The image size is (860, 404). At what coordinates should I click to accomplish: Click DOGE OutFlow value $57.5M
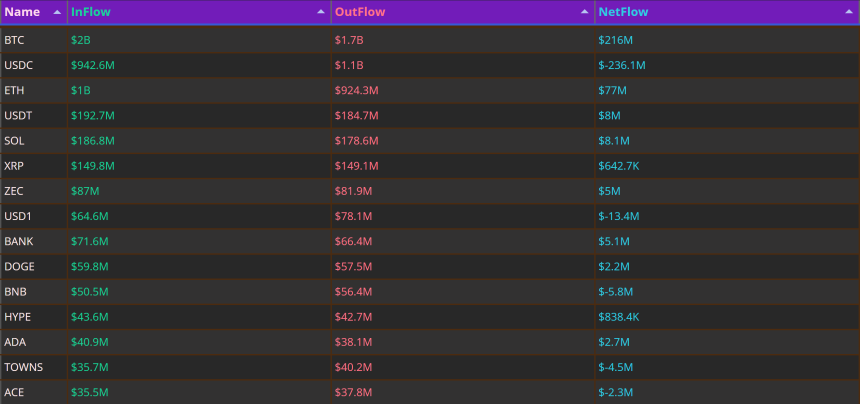coord(353,267)
